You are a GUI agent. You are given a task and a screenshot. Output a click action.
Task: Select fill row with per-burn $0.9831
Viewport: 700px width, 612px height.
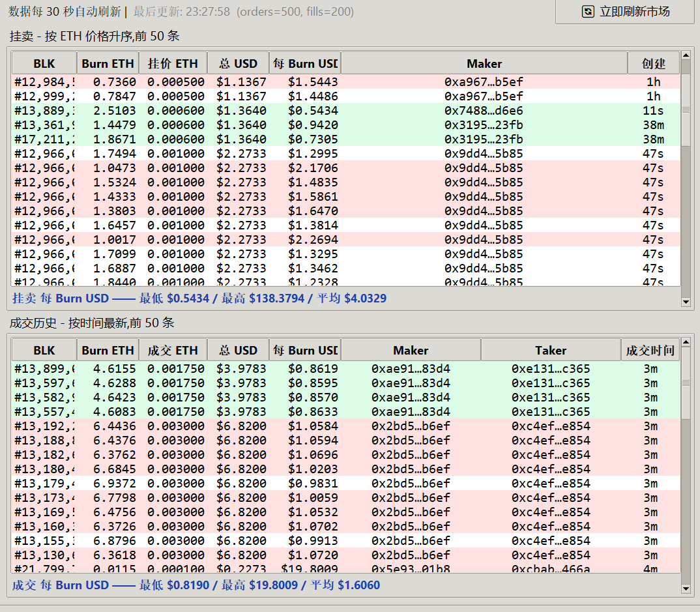point(346,484)
